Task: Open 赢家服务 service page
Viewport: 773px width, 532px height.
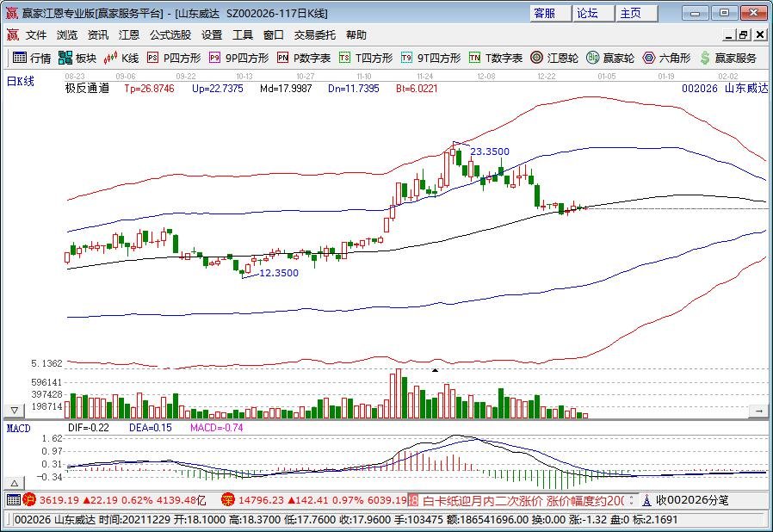Action: [727, 59]
